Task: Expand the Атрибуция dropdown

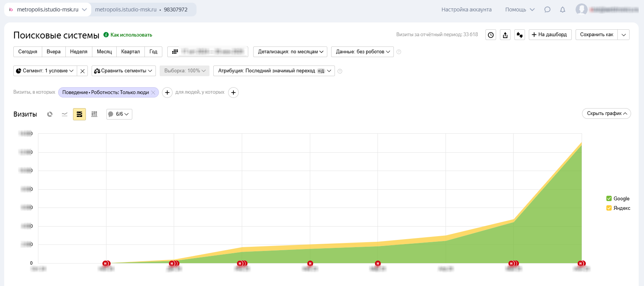Action: (274, 71)
